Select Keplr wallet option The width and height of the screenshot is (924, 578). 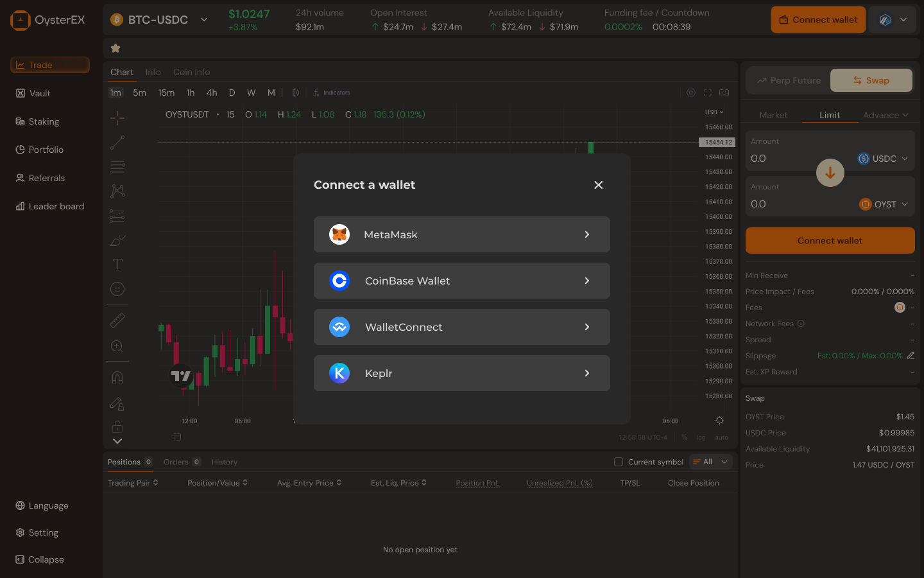click(461, 373)
